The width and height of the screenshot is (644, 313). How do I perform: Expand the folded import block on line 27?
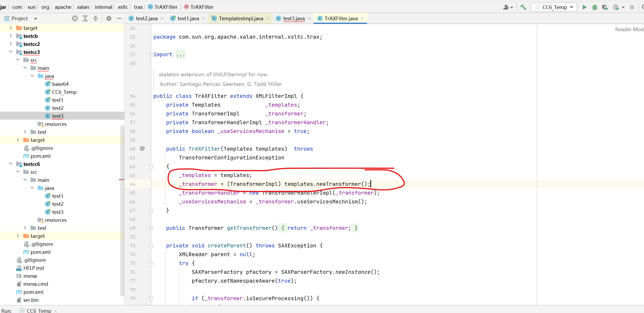[x=151, y=55]
